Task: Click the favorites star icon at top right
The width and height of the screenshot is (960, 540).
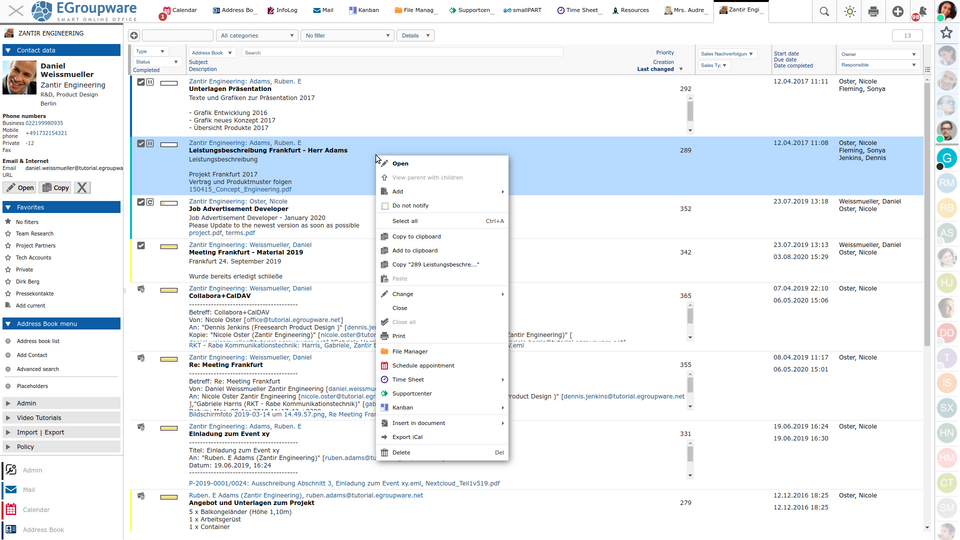Action: coord(947,32)
